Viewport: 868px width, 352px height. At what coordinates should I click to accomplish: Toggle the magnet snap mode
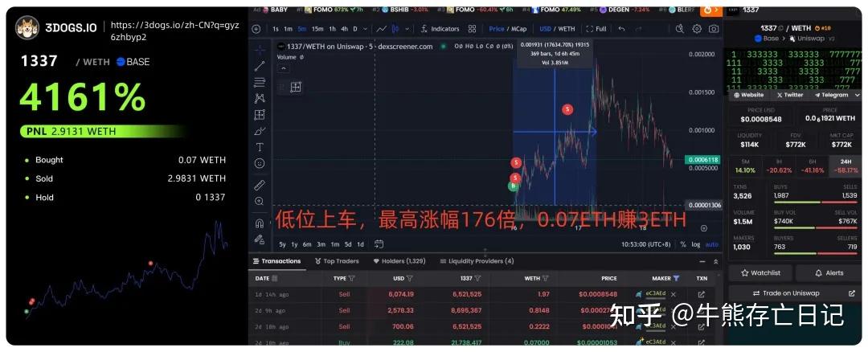[259, 223]
